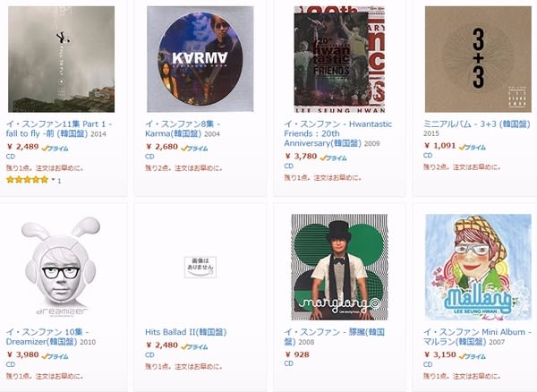Image resolution: width=537 pixels, height=392 pixels.
Task: Open the Mallang album cover image
Action: pos(478,267)
